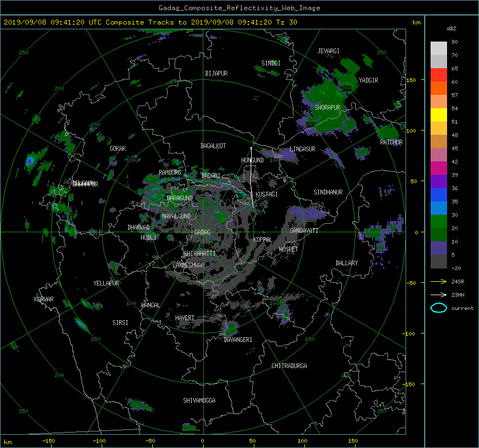The height and width of the screenshot is (448, 479).
Task: Click the DAVANGERI city label
Action: [238, 340]
